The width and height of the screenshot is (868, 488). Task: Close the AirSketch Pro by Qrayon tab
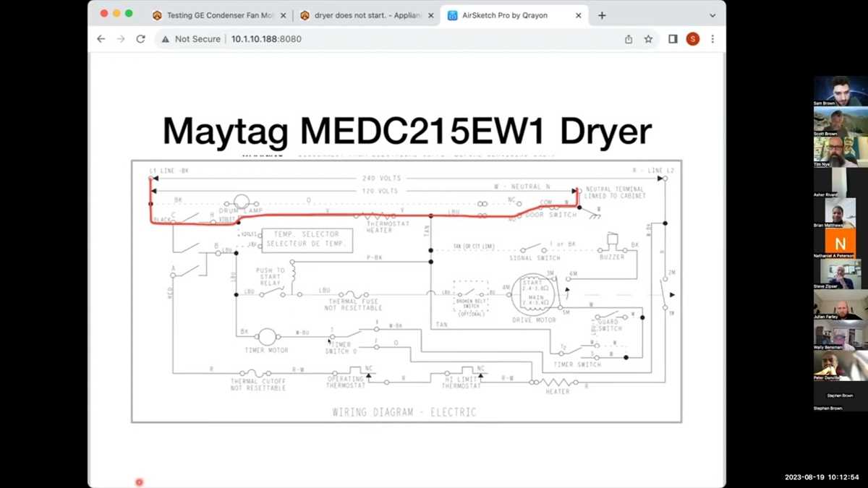click(579, 15)
